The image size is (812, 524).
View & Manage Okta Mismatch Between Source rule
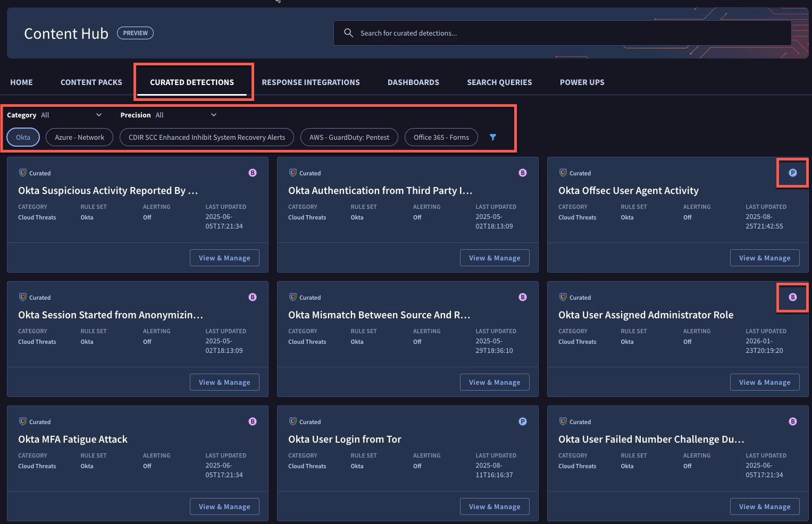point(495,382)
